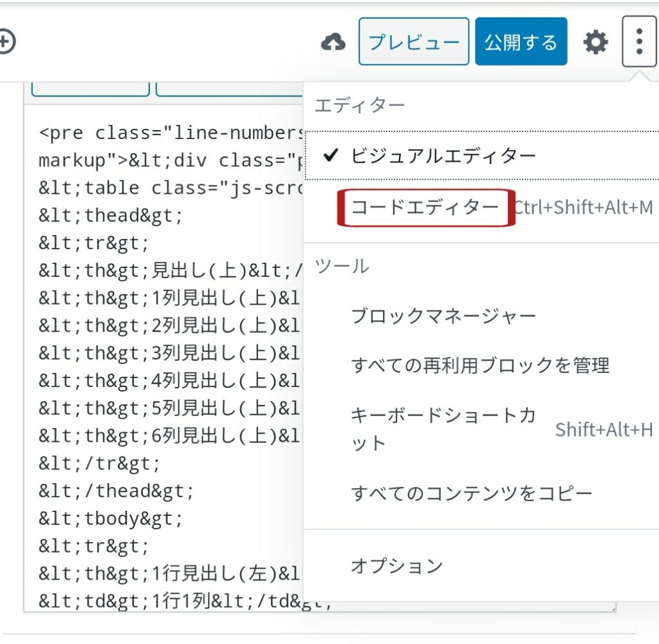Switch to コードエディター
The height and width of the screenshot is (644, 659).
(x=481, y=207)
